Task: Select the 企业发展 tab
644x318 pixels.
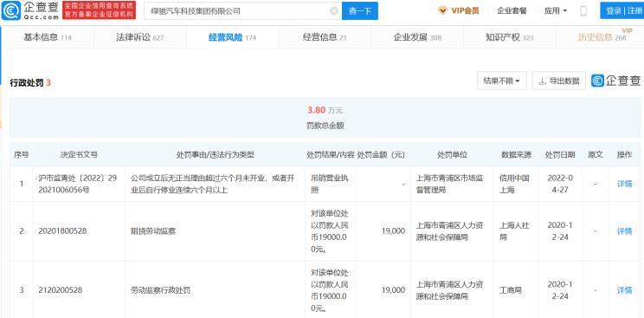Action: pos(417,37)
